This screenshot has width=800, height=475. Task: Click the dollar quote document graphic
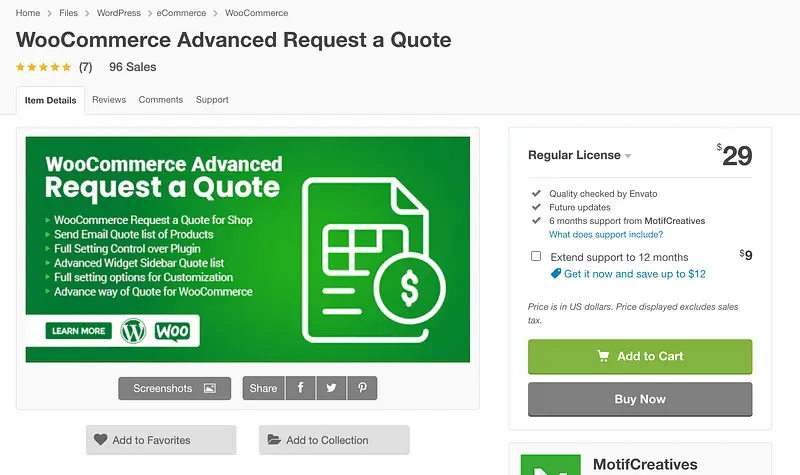(x=373, y=260)
